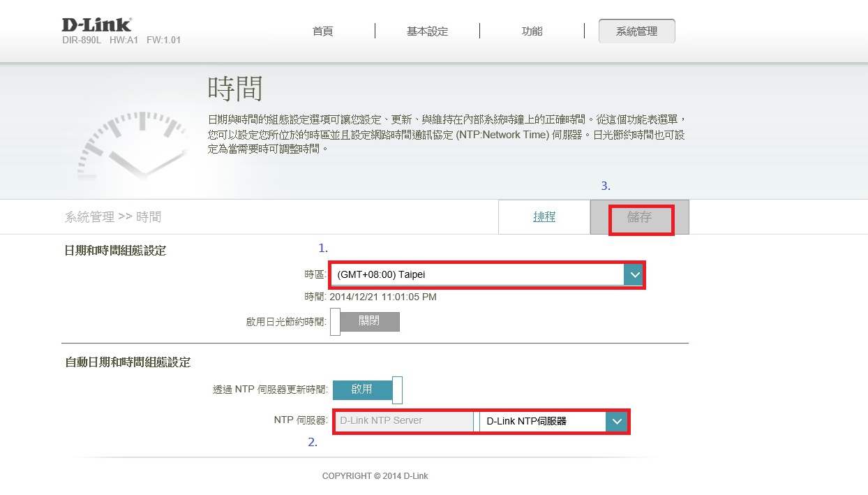
Task: Open the 功能 menu
Action: coord(532,31)
